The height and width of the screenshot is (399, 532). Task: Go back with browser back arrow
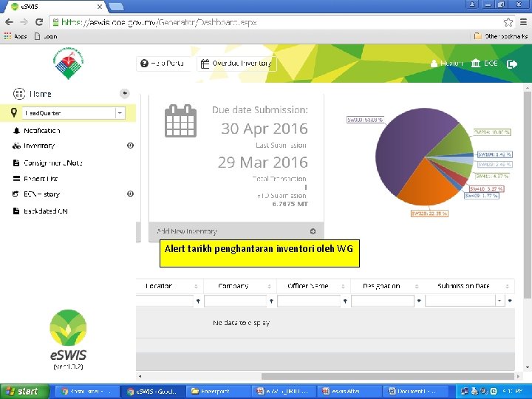[9, 22]
